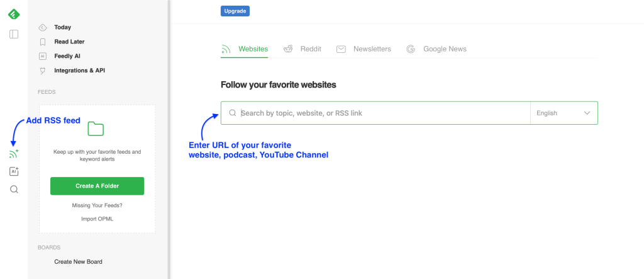The image size is (644, 279).
Task: Select Create New Board link
Action: [78, 261]
